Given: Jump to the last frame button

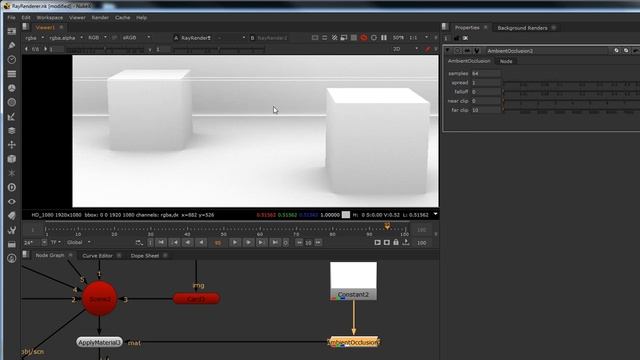Looking at the screenshot, I should click(x=275, y=242).
